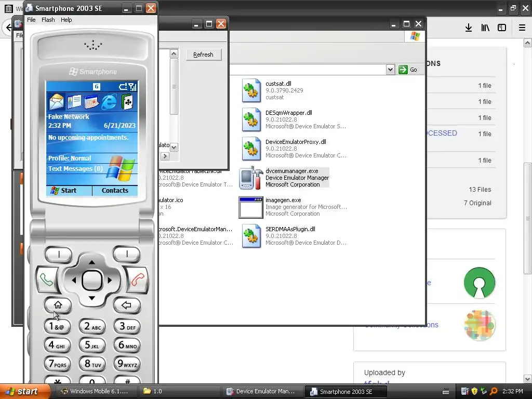Open the Calendar icon on phone screen
This screenshot has width=532, height=399.
click(x=91, y=102)
